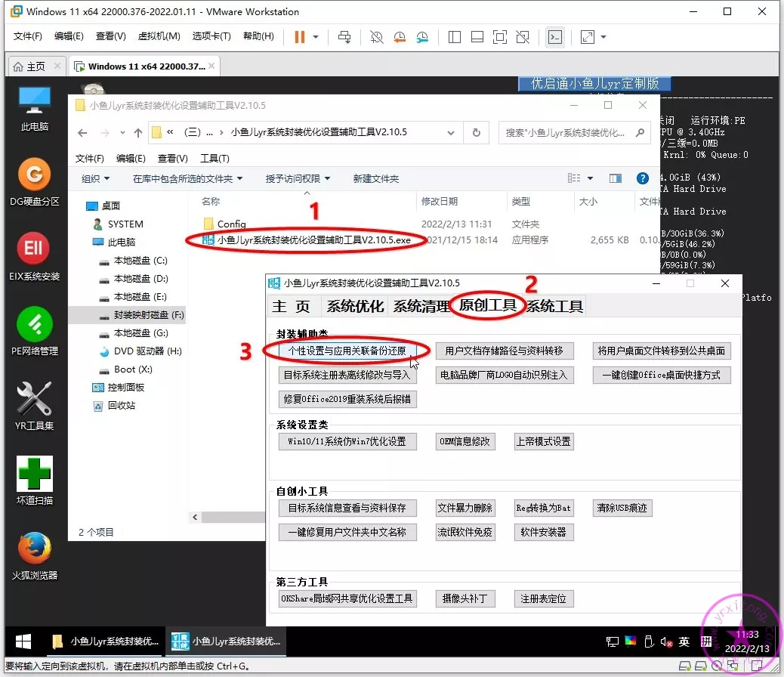Click the OEM信息修改 button

pyautogui.click(x=465, y=441)
